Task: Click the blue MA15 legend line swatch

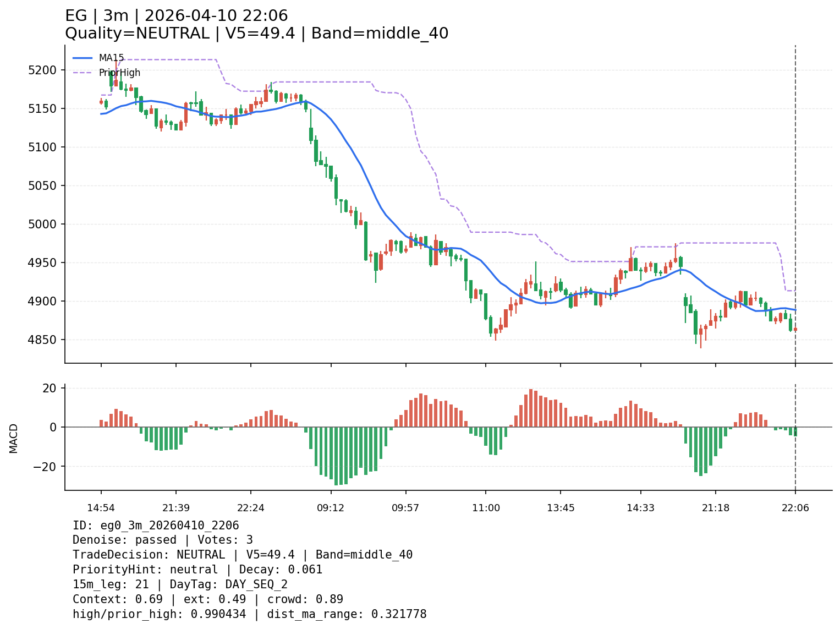Action: point(83,58)
